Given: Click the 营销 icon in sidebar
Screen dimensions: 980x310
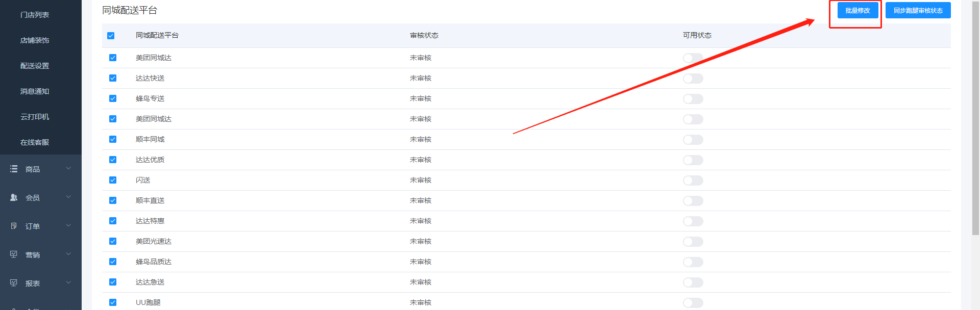Looking at the screenshot, I should (x=14, y=254).
